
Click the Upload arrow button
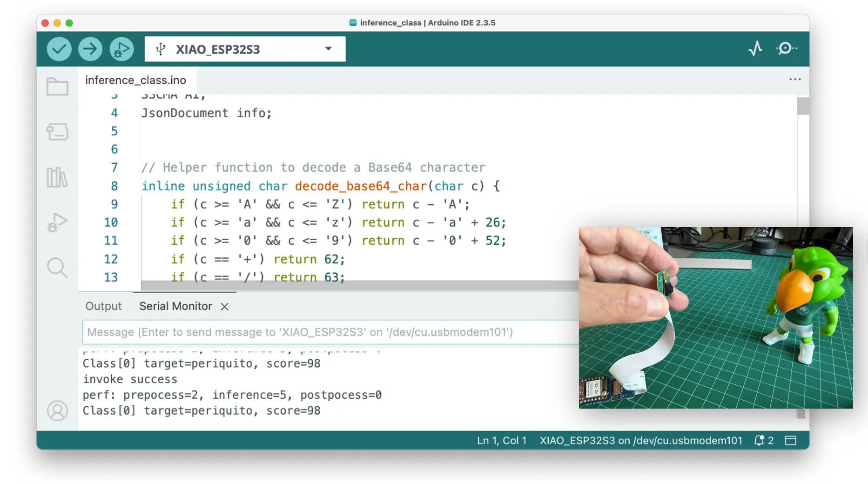click(x=90, y=49)
